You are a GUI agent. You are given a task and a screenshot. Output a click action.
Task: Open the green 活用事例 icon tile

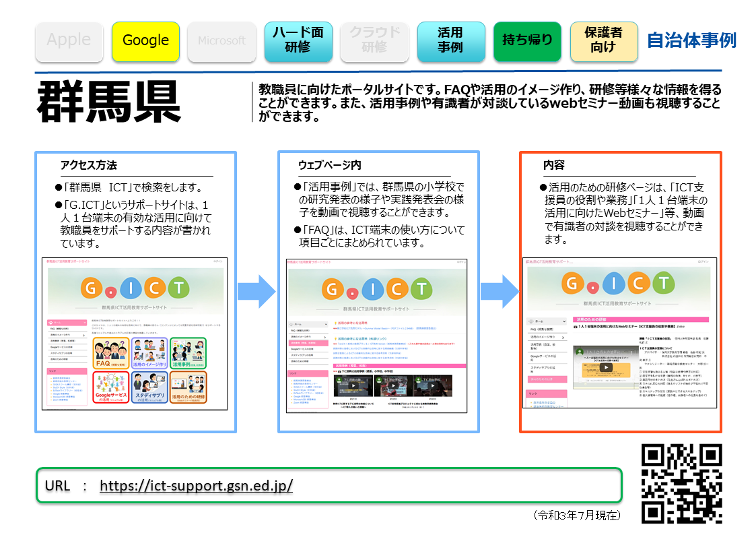(188, 353)
